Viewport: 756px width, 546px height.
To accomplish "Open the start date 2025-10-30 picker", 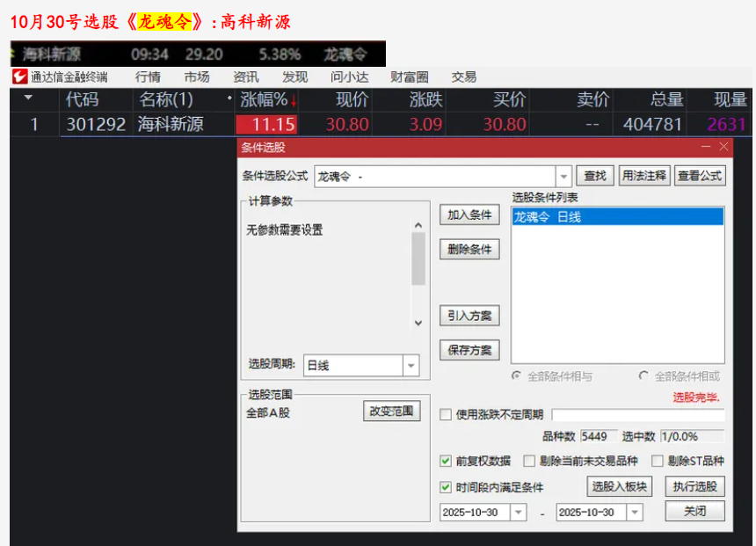I will point(518,512).
